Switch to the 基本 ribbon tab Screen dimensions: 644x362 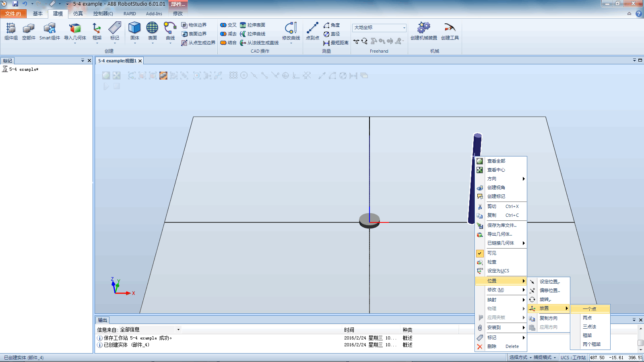click(x=38, y=14)
